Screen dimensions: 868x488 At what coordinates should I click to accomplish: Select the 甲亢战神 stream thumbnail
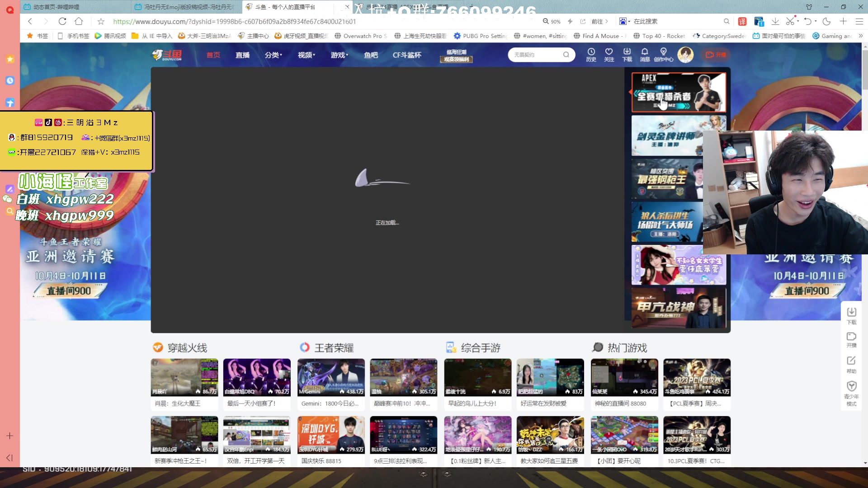pyautogui.click(x=679, y=308)
